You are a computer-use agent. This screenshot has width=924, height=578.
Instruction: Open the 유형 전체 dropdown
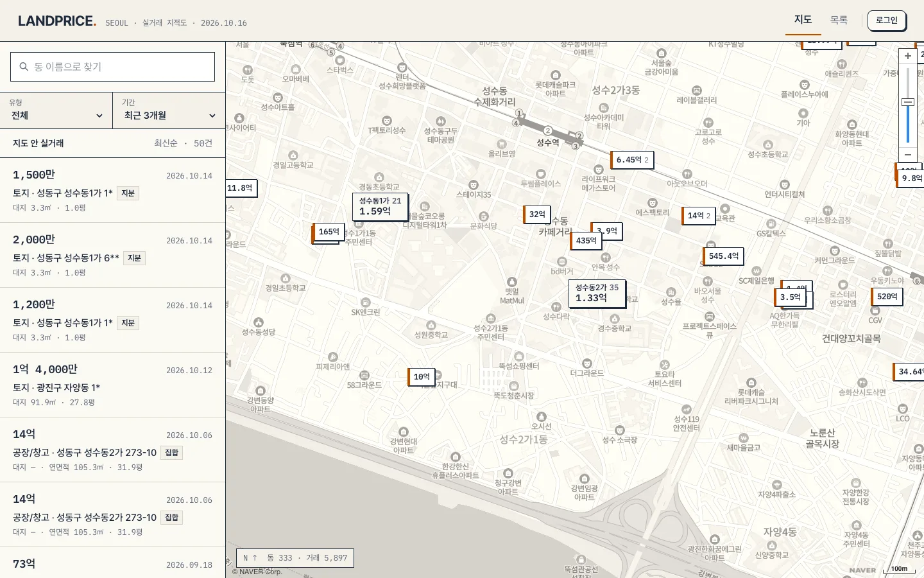(x=56, y=110)
